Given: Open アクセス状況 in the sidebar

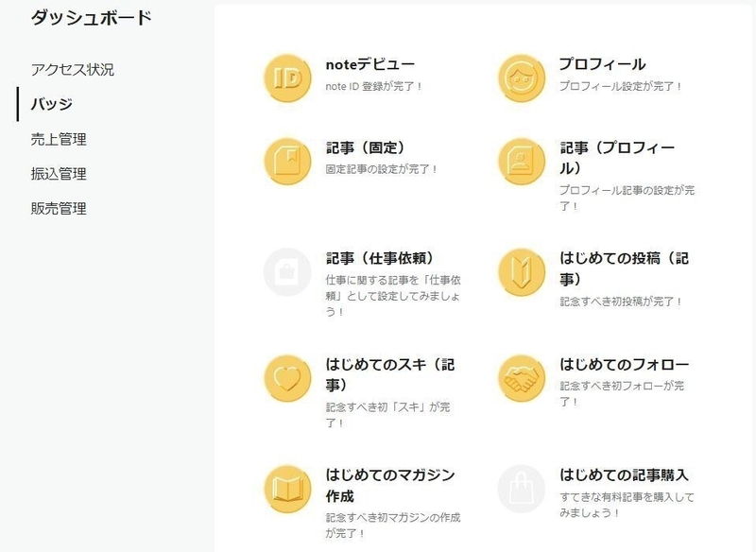Looking at the screenshot, I should (73, 69).
